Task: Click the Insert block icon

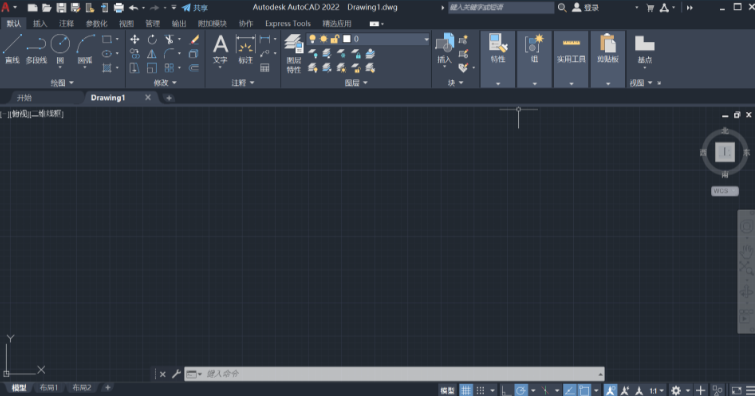Action: click(x=444, y=48)
